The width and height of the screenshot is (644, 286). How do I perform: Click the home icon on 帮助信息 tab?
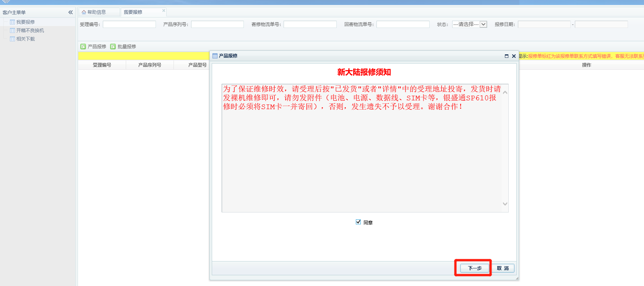click(x=84, y=12)
